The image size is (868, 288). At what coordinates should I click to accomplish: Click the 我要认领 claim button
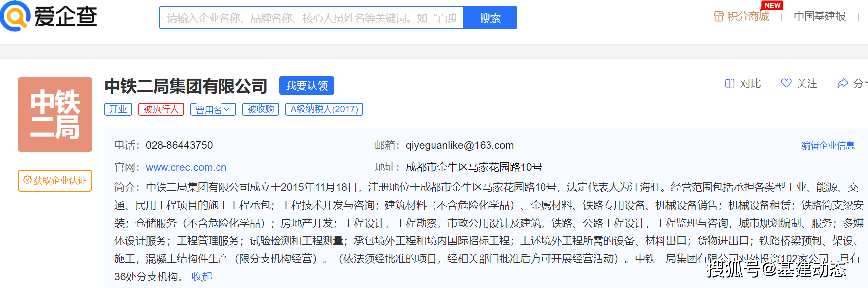click(307, 85)
